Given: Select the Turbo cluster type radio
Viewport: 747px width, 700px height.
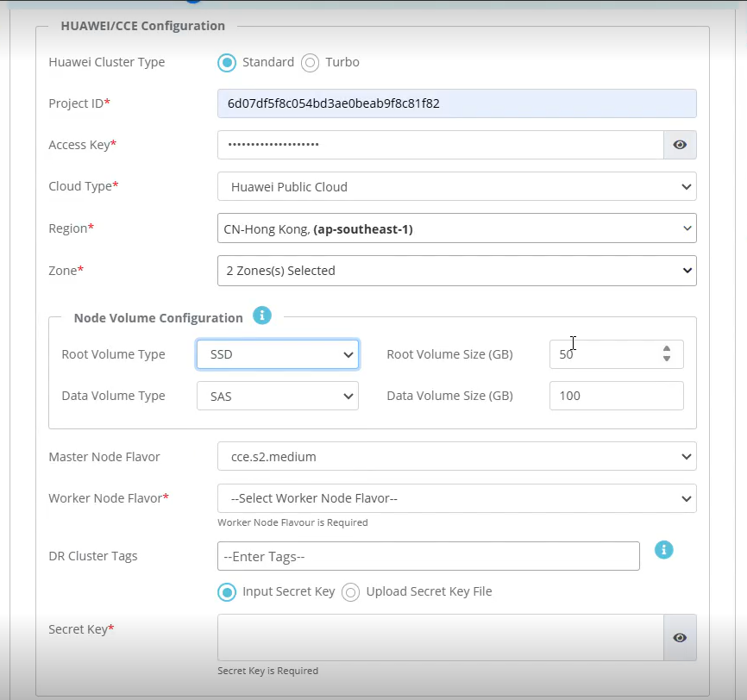Looking at the screenshot, I should tap(310, 62).
